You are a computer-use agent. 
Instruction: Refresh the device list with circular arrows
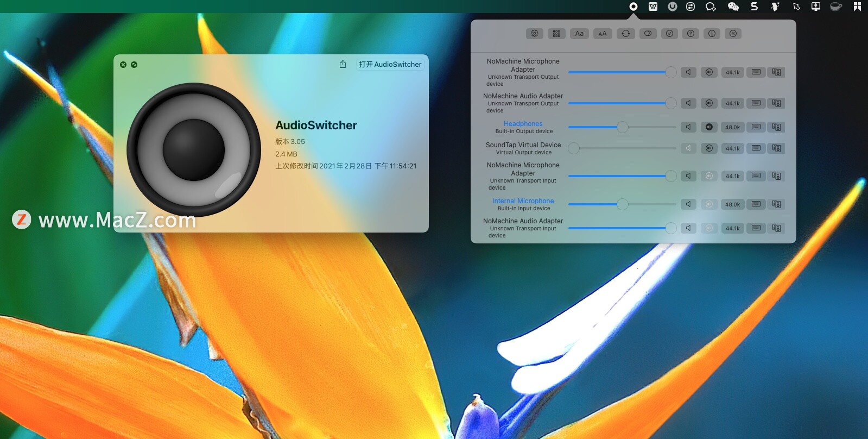coord(625,34)
